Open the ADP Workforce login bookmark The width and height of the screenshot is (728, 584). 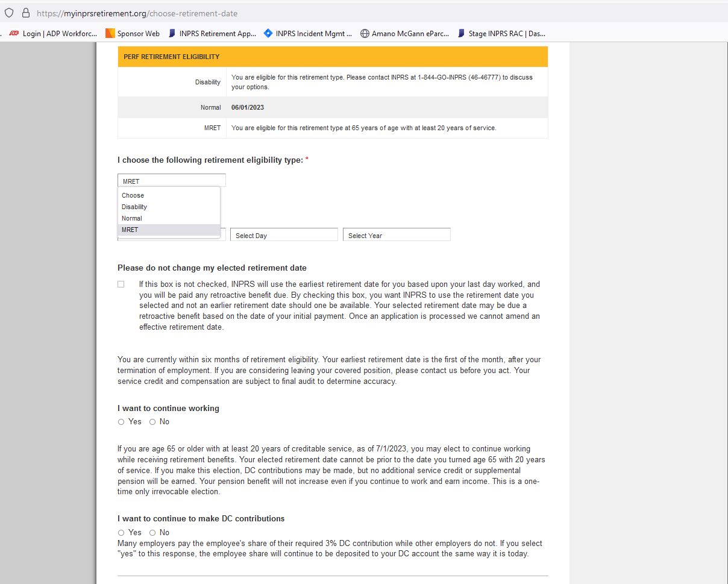[53, 34]
